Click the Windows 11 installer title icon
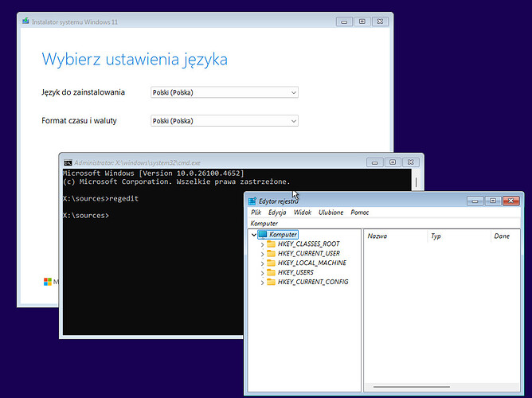532x398 pixels. click(x=25, y=21)
